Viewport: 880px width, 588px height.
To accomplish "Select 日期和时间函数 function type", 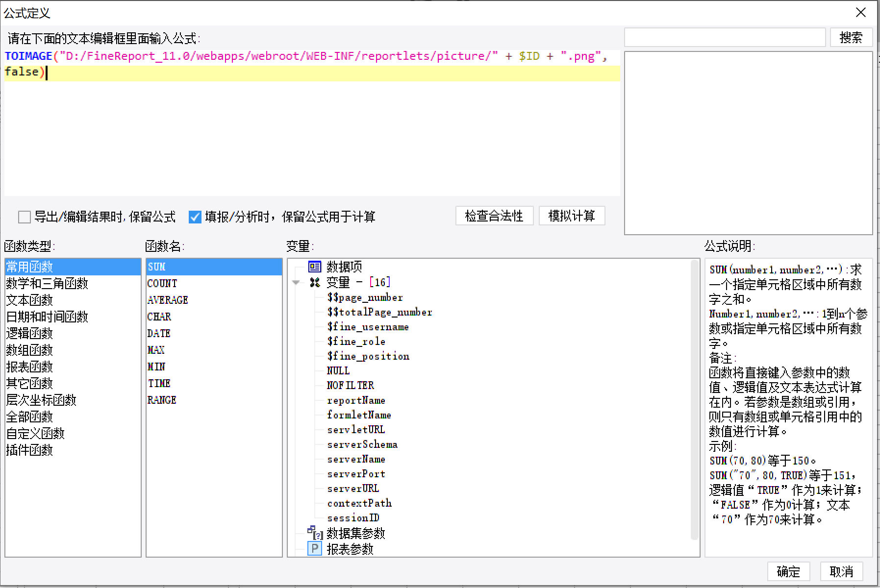I will coord(73,317).
